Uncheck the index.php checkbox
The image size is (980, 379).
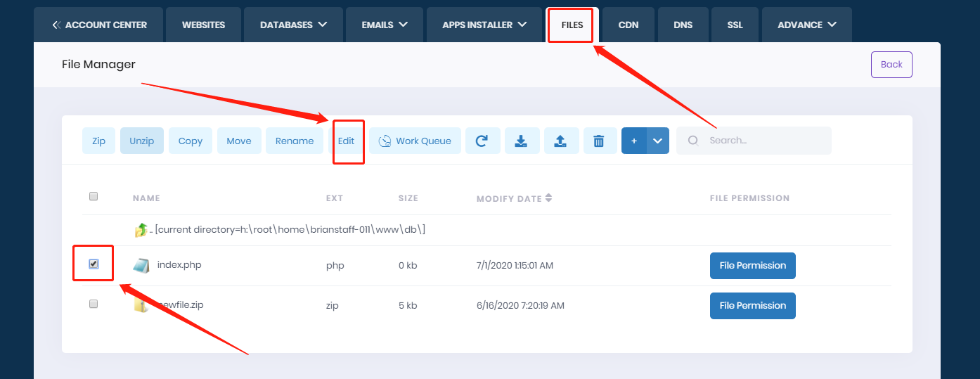pos(94,264)
